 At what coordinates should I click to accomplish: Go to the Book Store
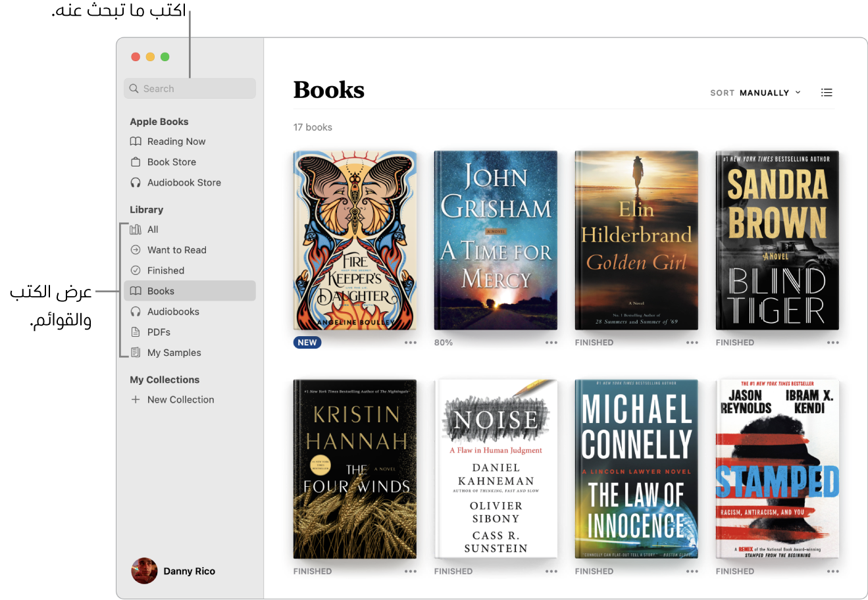171,162
